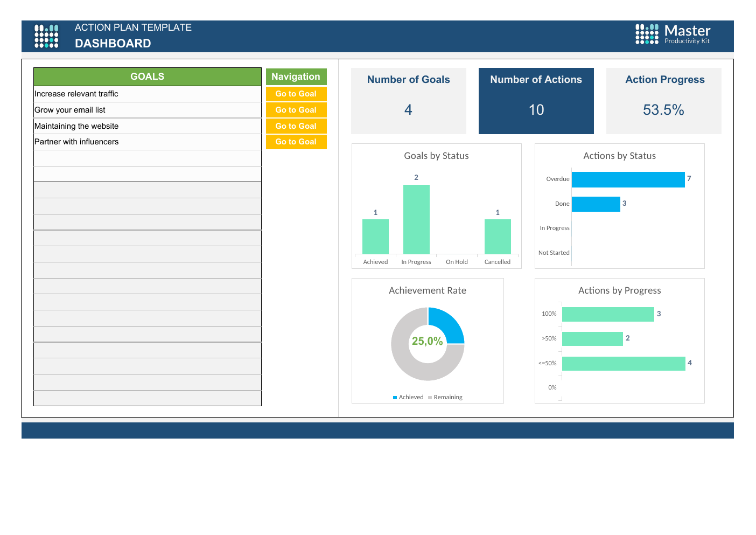
Task: Click the In Progress label in Actions by Status
Action: pos(555,228)
